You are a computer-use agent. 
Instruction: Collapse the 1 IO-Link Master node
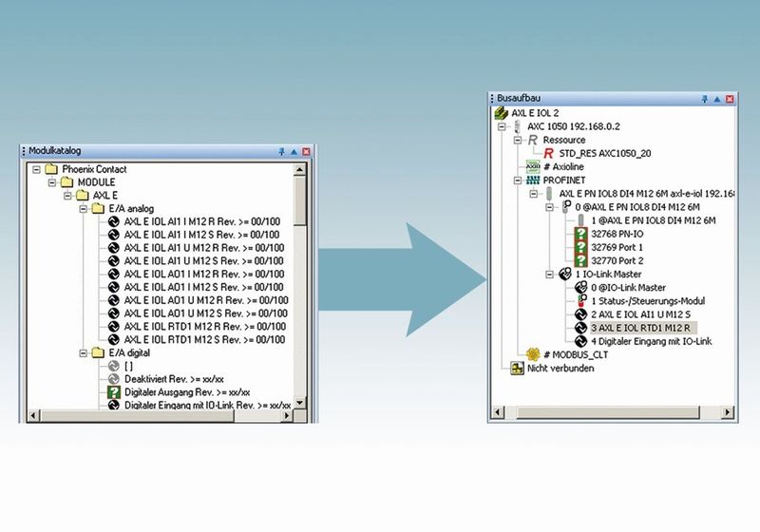click(x=550, y=275)
